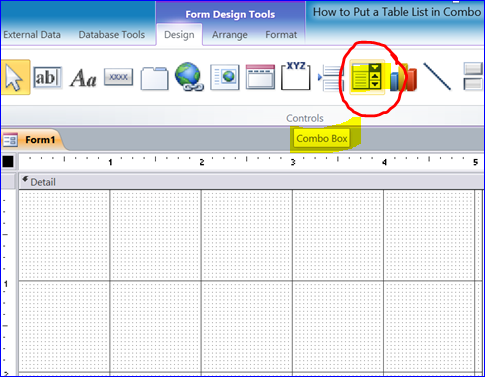Select the highlighted Combo Box control
Viewport: 485px width, 377px height.
(367, 77)
